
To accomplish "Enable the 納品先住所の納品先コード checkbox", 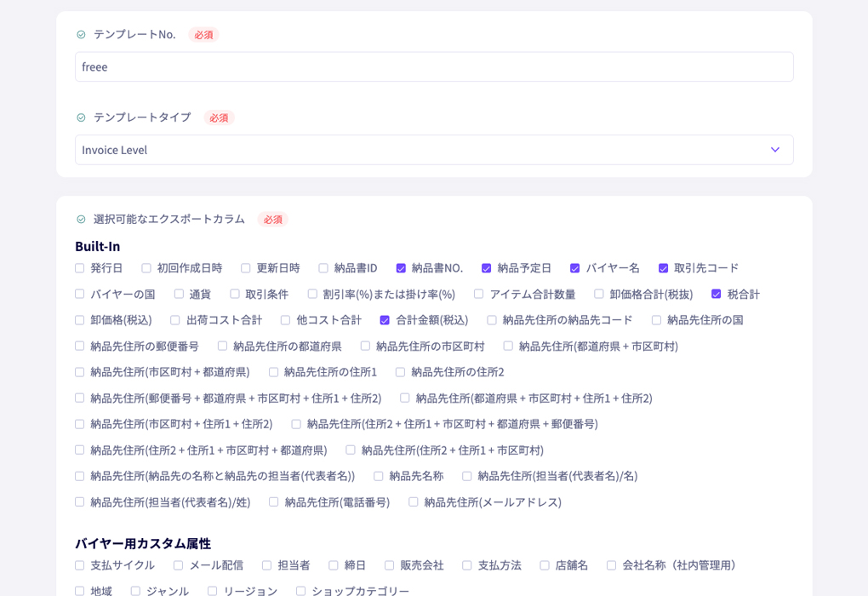I will pyautogui.click(x=492, y=320).
